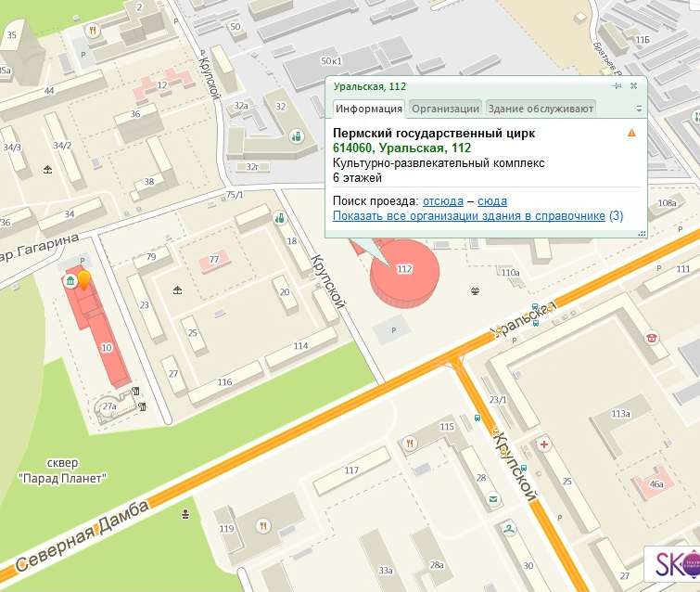Image resolution: width=700 pixels, height=592 pixels.
Task: Click the red telephone icon
Action: (x=652, y=338)
